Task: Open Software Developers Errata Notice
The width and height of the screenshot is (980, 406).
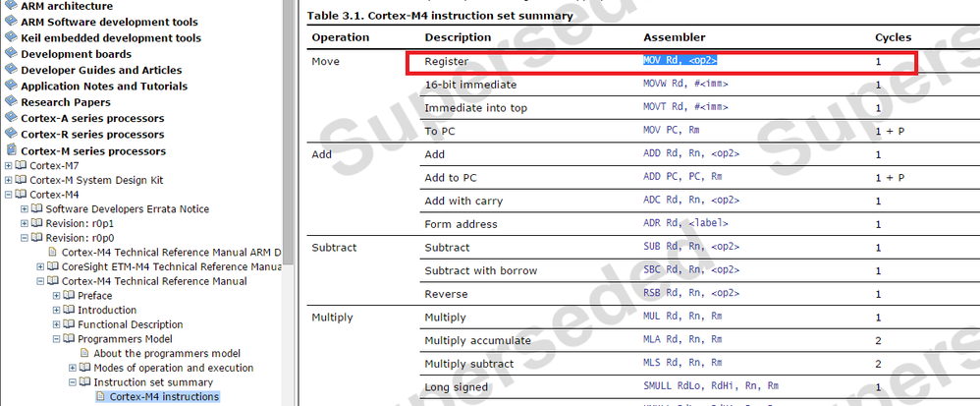Action: point(128,209)
